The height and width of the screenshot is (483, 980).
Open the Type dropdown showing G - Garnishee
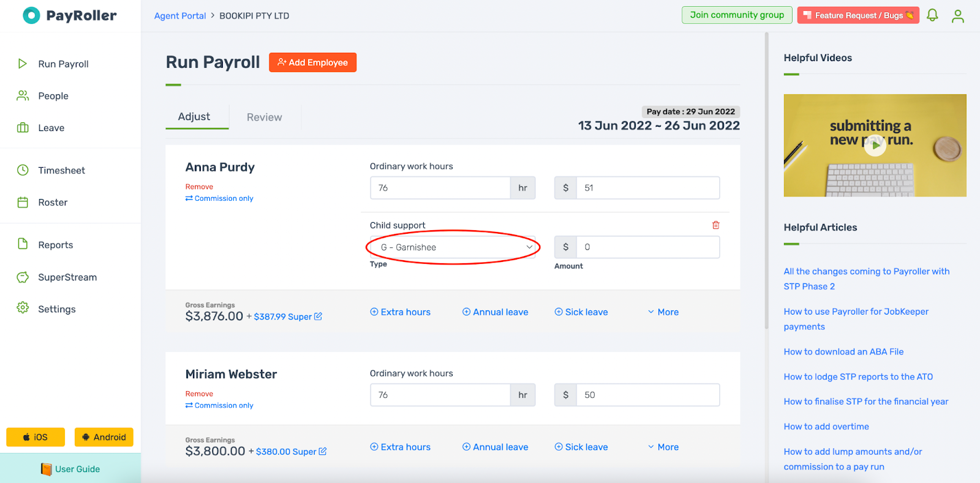453,247
